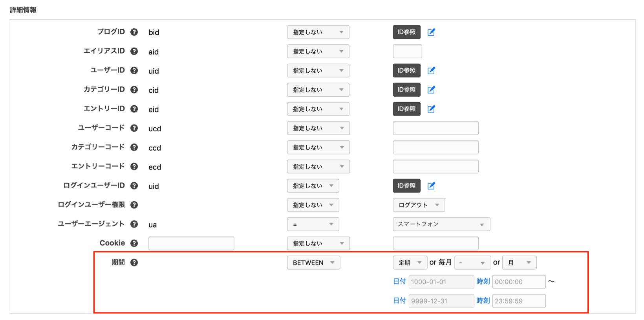Click the first 日付 link for start date
This screenshot has width=644, height=320.
[399, 281]
